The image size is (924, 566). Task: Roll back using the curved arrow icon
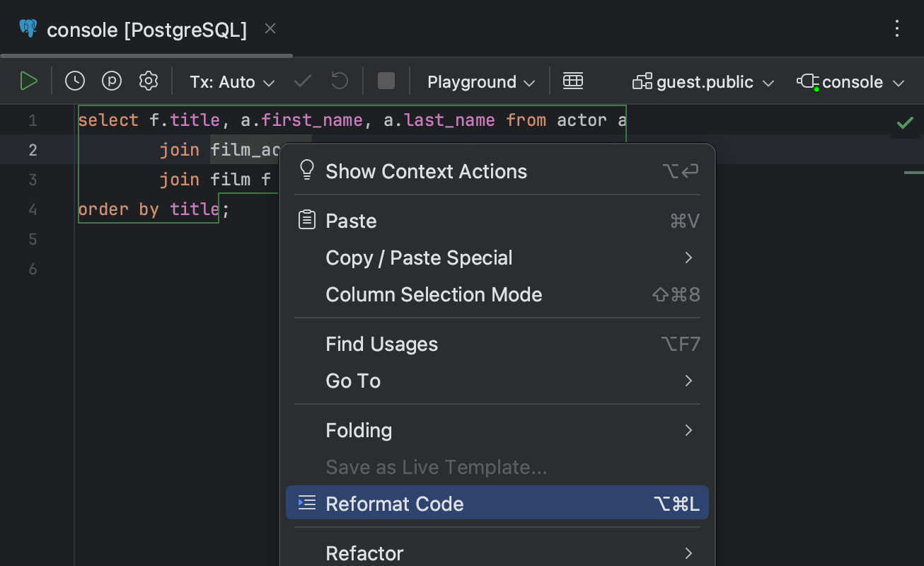click(339, 81)
